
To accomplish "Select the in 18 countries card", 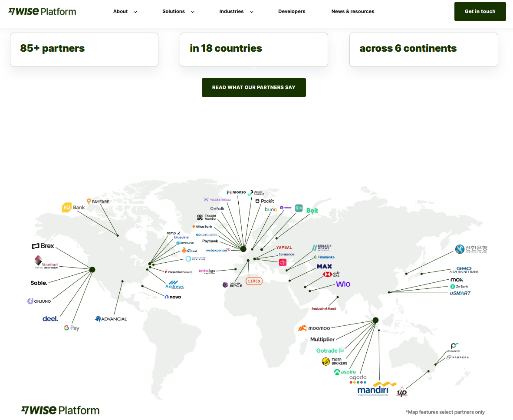I will pyautogui.click(x=253, y=50).
